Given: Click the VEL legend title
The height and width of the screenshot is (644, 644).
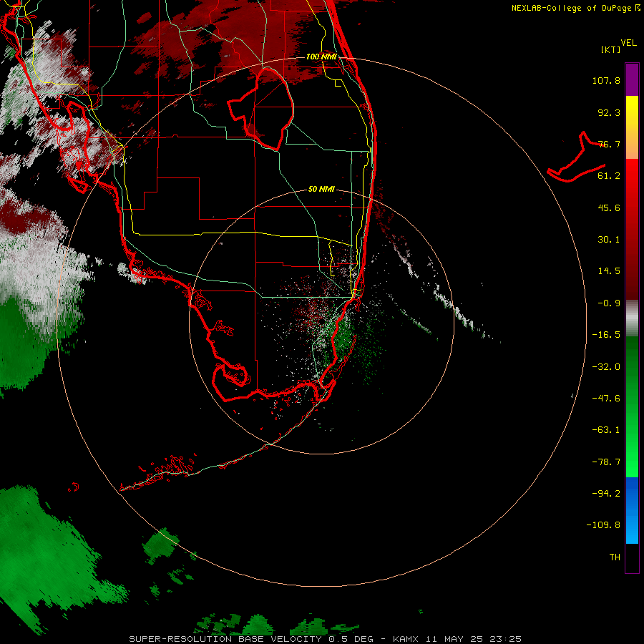Looking at the screenshot, I should pyautogui.click(x=628, y=43).
